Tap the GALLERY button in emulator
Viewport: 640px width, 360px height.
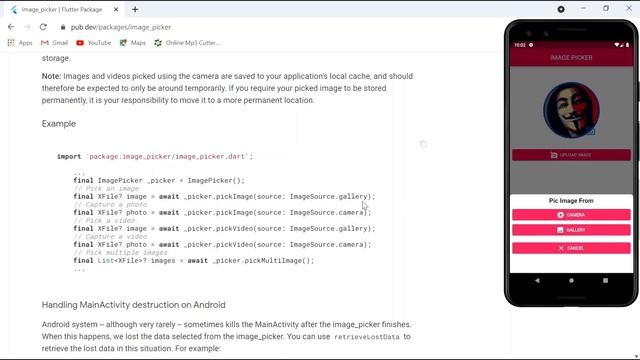tap(571, 230)
